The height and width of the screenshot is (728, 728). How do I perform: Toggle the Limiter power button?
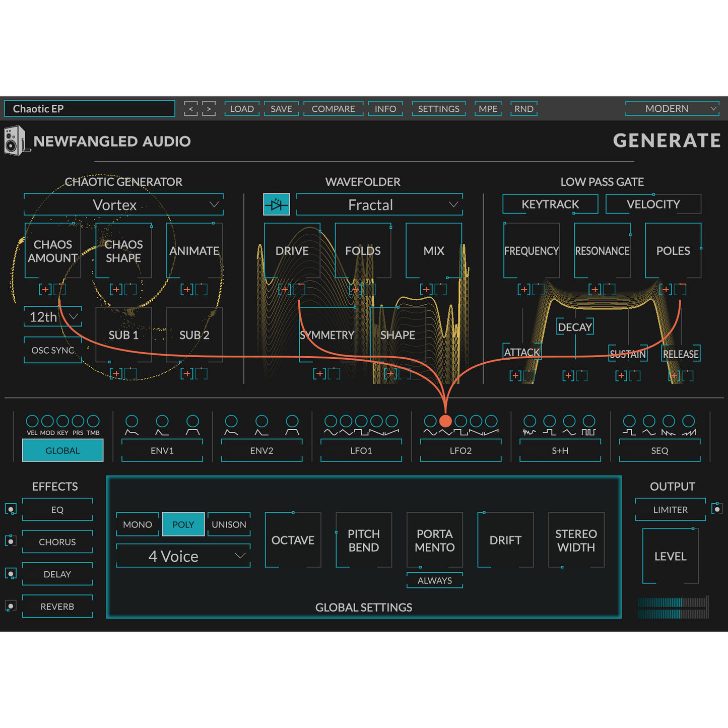(x=716, y=509)
